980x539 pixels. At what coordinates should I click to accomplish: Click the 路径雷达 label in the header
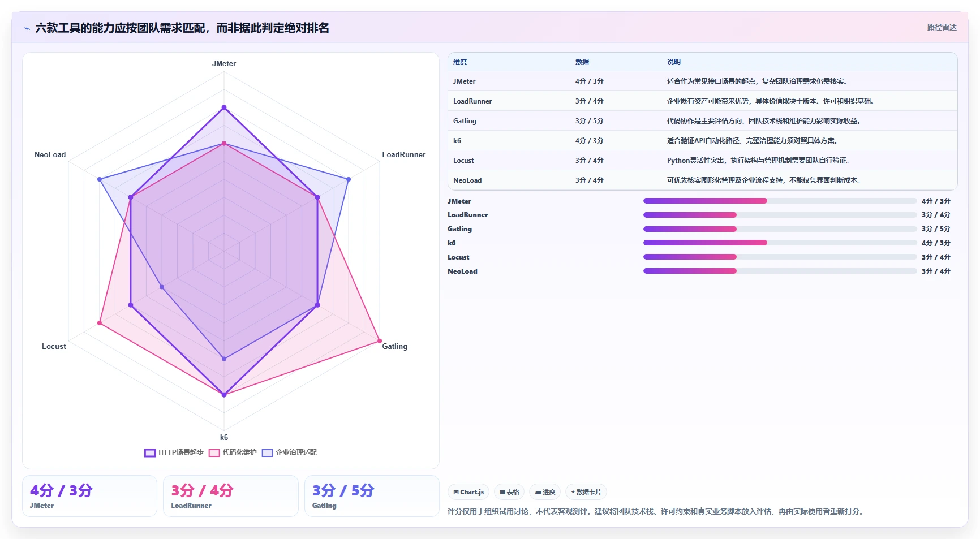click(x=942, y=27)
